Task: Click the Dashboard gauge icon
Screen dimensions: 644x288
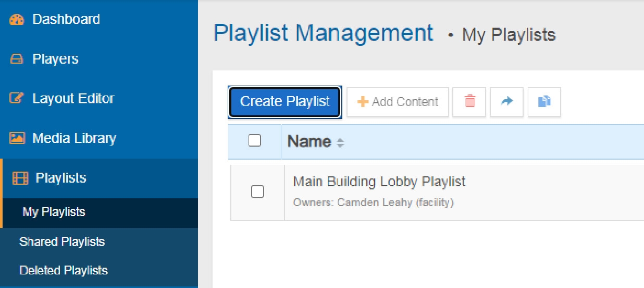Action: 17,20
